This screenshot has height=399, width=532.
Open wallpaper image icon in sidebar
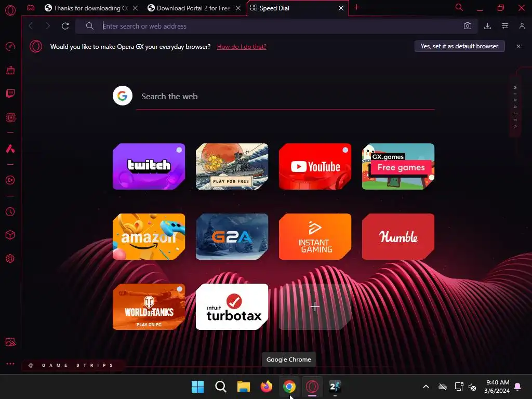tap(10, 342)
